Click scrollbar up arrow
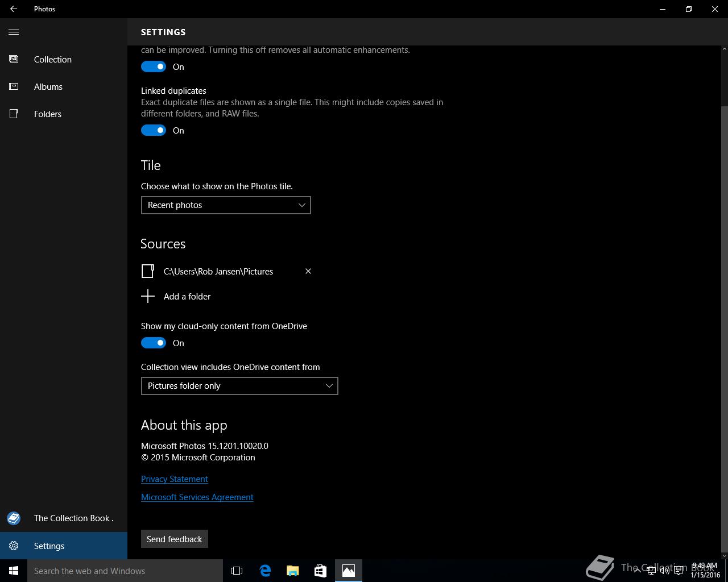Screen dimensions: 728x582 point(724,49)
